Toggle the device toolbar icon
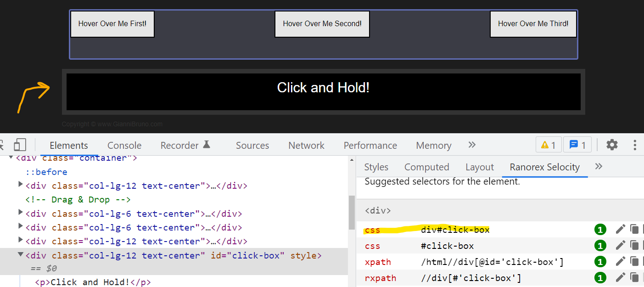Image resolution: width=644 pixels, height=287 pixels. [20, 145]
